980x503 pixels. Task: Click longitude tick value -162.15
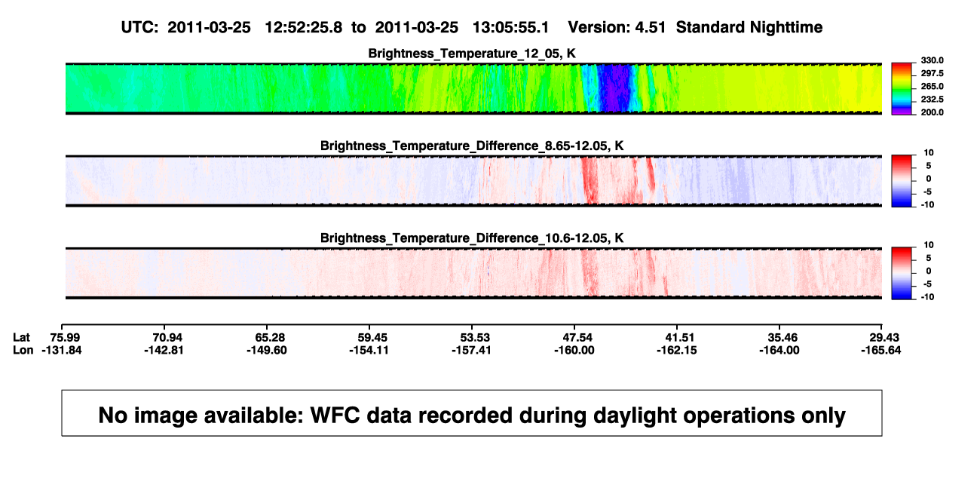pyautogui.click(x=678, y=350)
